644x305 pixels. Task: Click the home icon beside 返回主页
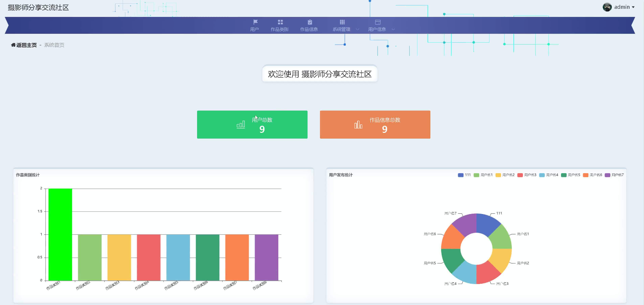(x=13, y=45)
